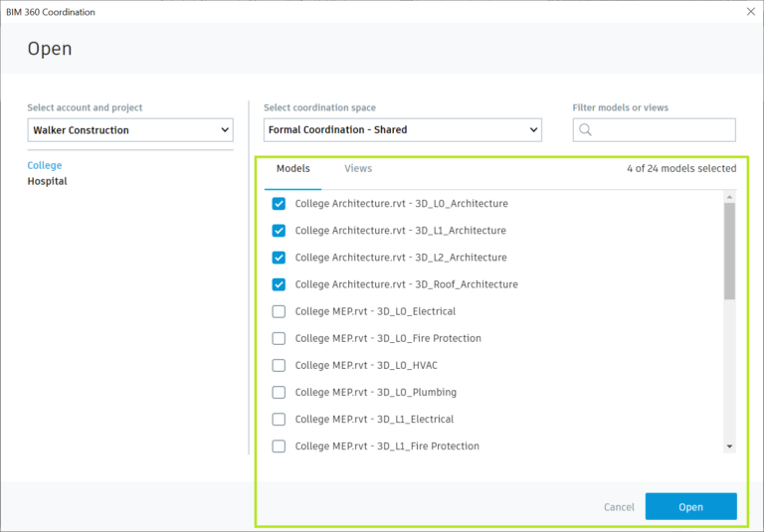
Task: Click the blue Open button
Action: point(691,507)
